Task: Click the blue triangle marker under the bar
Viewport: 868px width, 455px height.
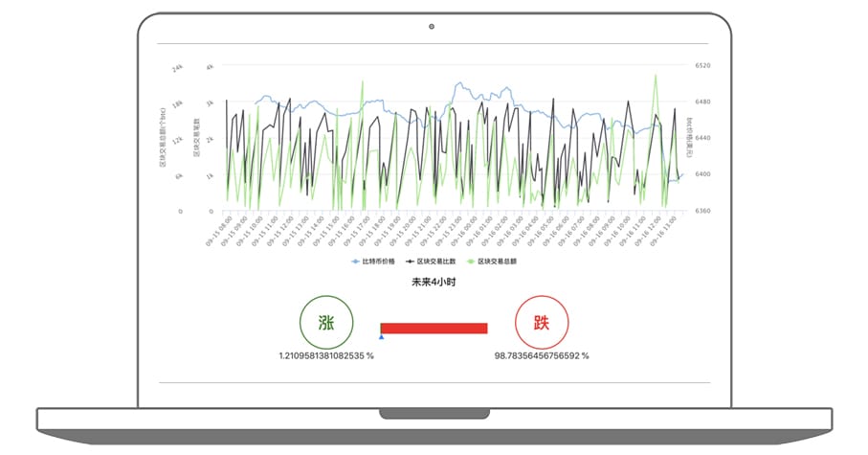Action: coord(382,337)
